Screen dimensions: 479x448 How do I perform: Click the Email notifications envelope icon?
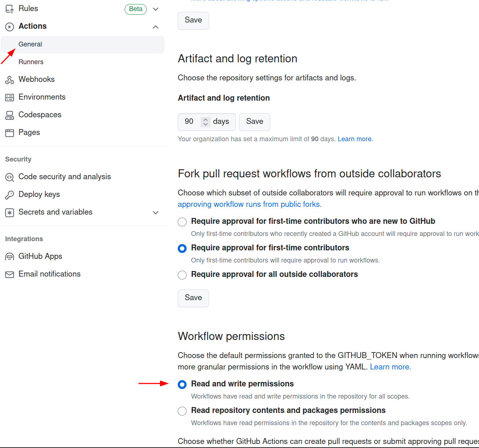9,274
